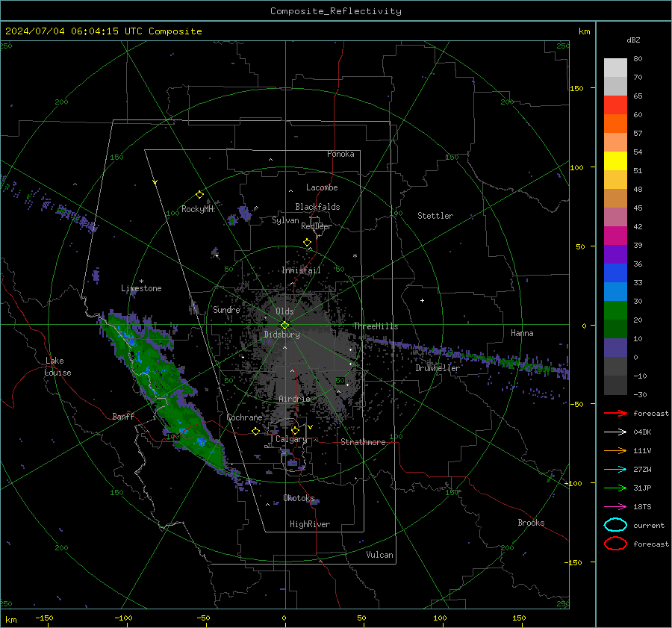
Task: Click the yellow diamond marker by Cochrane
Action: click(x=256, y=431)
